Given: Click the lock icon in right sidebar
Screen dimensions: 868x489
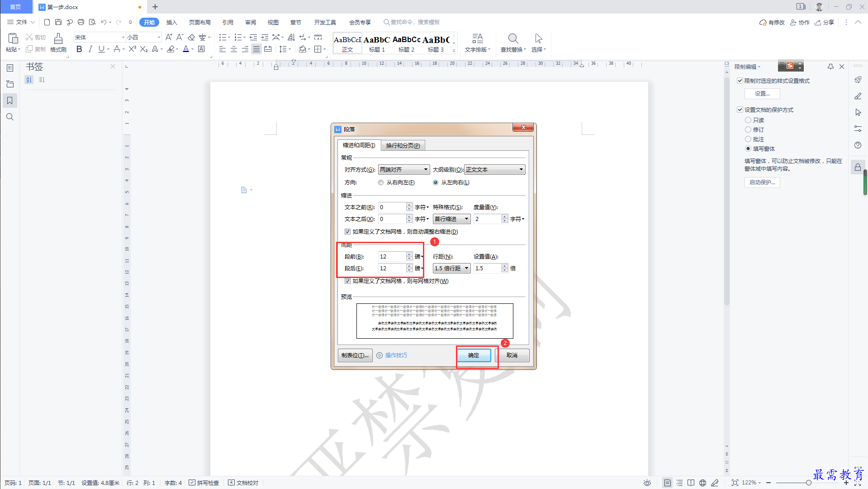Looking at the screenshot, I should tap(858, 168).
